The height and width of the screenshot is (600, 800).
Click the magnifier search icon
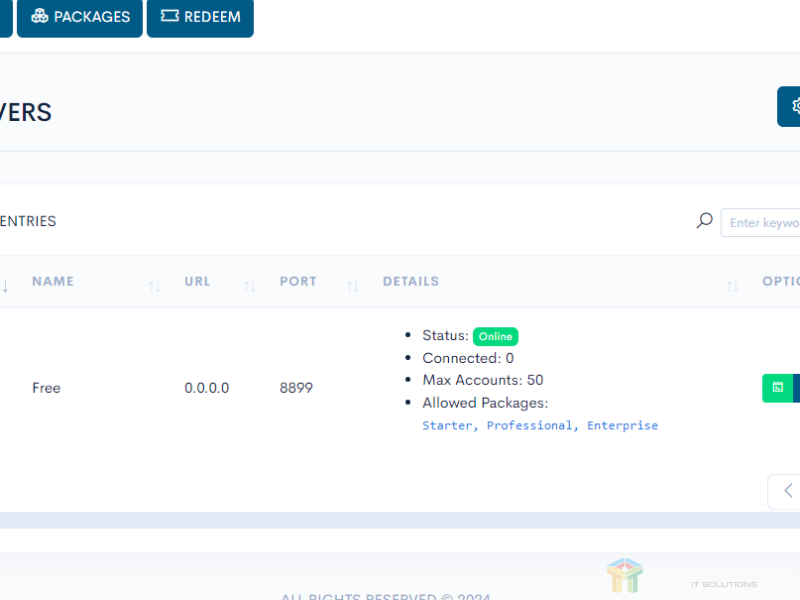[x=705, y=221]
